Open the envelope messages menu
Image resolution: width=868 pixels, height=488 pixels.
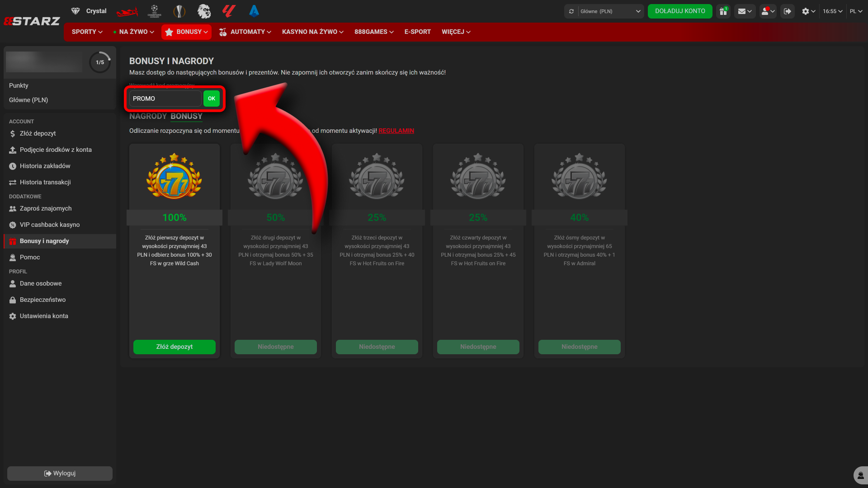tap(745, 11)
